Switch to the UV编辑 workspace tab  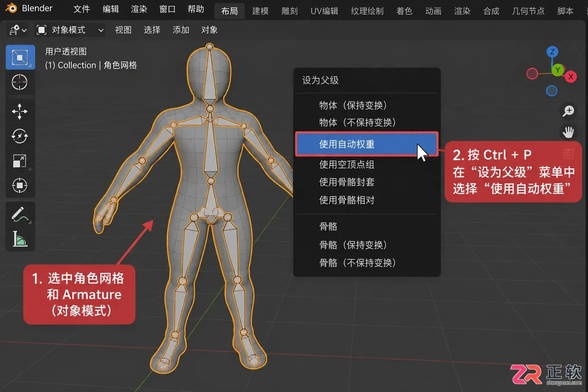pos(324,11)
